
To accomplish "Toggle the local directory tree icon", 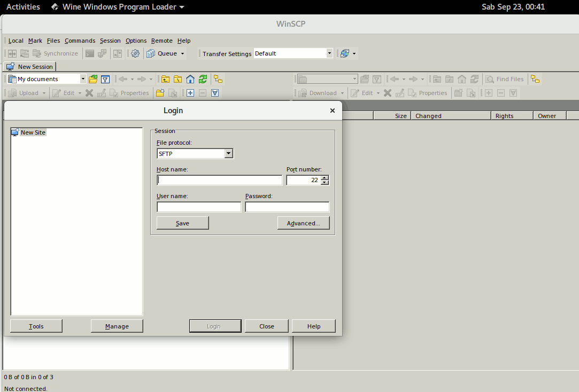I will tap(218, 79).
